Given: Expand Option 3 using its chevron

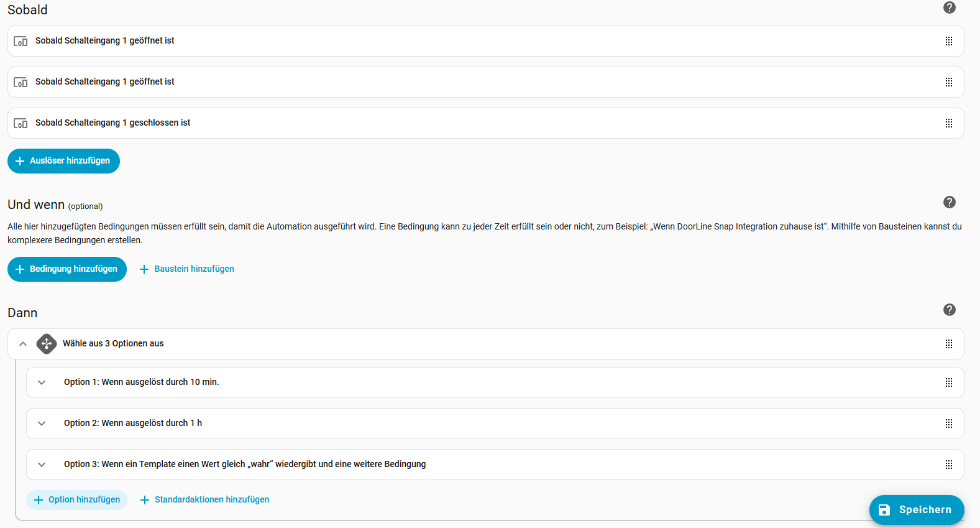Looking at the screenshot, I should [42, 465].
